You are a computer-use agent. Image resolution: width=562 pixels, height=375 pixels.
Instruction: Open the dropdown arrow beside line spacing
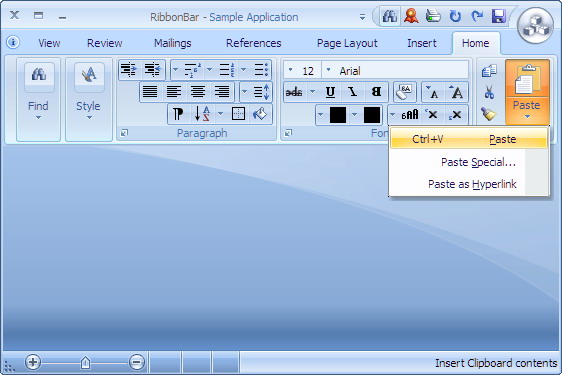[x=244, y=92]
